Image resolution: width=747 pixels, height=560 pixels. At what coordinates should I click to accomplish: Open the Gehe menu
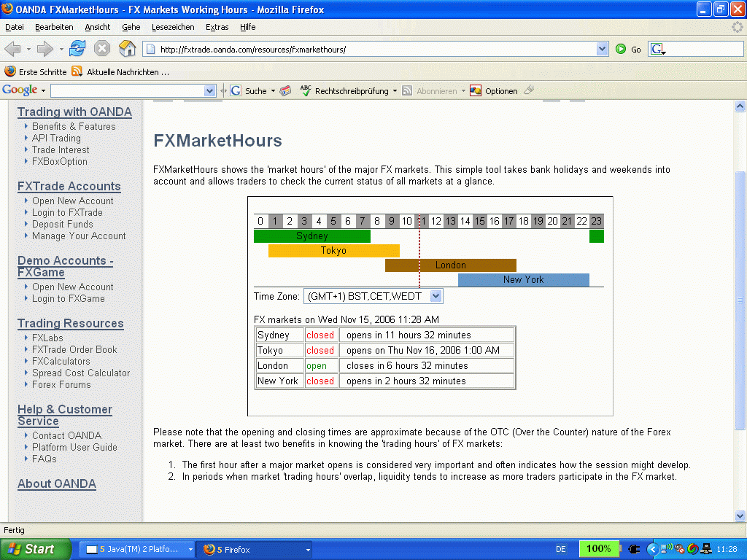coord(131,27)
